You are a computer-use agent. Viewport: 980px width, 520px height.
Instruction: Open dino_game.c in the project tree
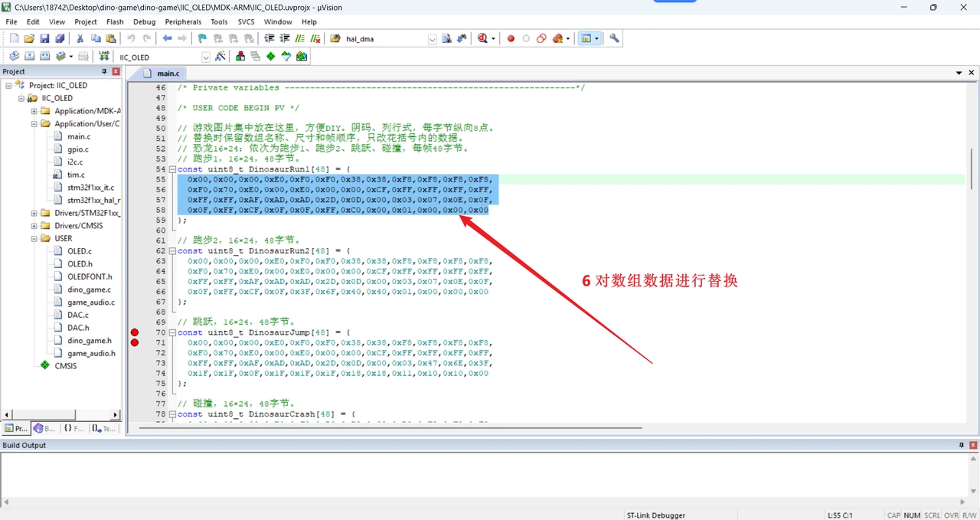89,289
